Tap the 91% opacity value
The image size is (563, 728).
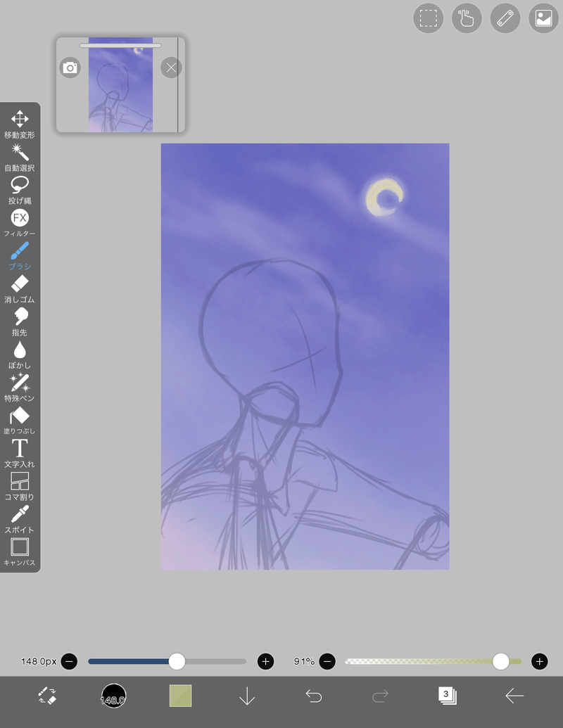pos(304,661)
